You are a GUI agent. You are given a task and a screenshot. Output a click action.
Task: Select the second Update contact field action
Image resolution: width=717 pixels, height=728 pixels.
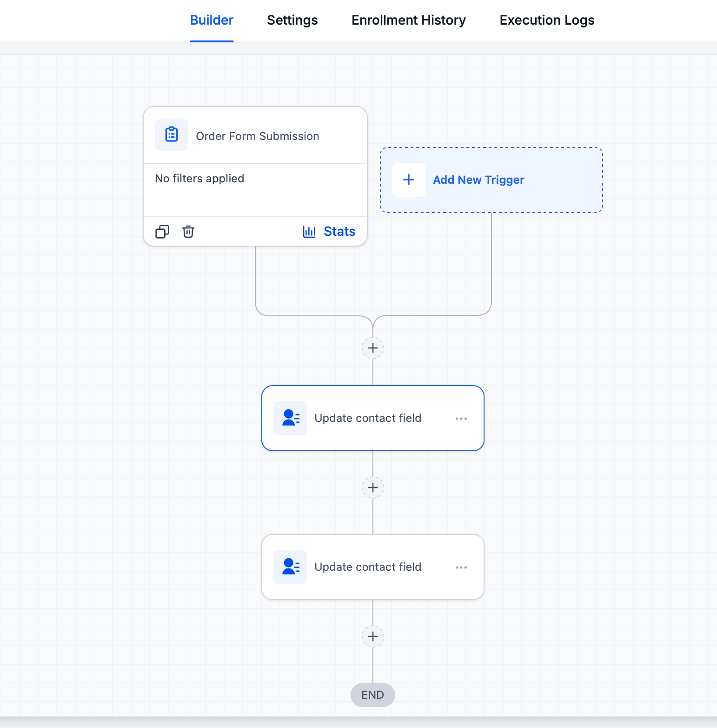pyautogui.click(x=373, y=567)
